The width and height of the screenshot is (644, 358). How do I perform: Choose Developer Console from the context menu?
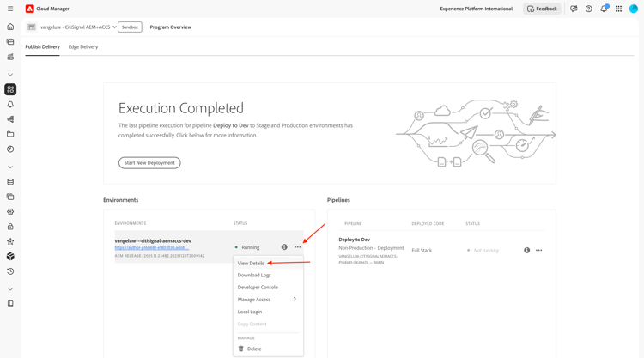click(258, 288)
